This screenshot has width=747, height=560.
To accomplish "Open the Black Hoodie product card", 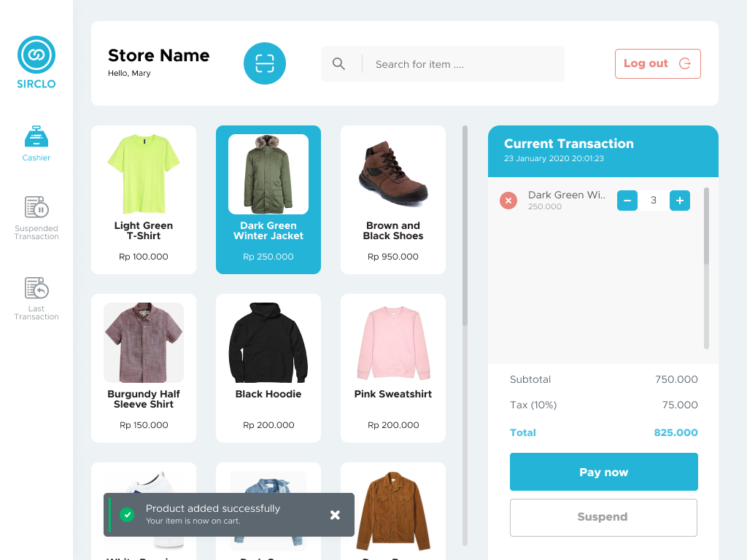I will click(268, 367).
